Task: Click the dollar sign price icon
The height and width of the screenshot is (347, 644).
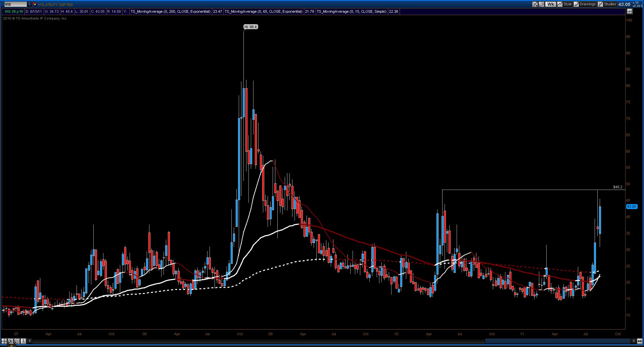Action: pyautogui.click(x=23, y=341)
